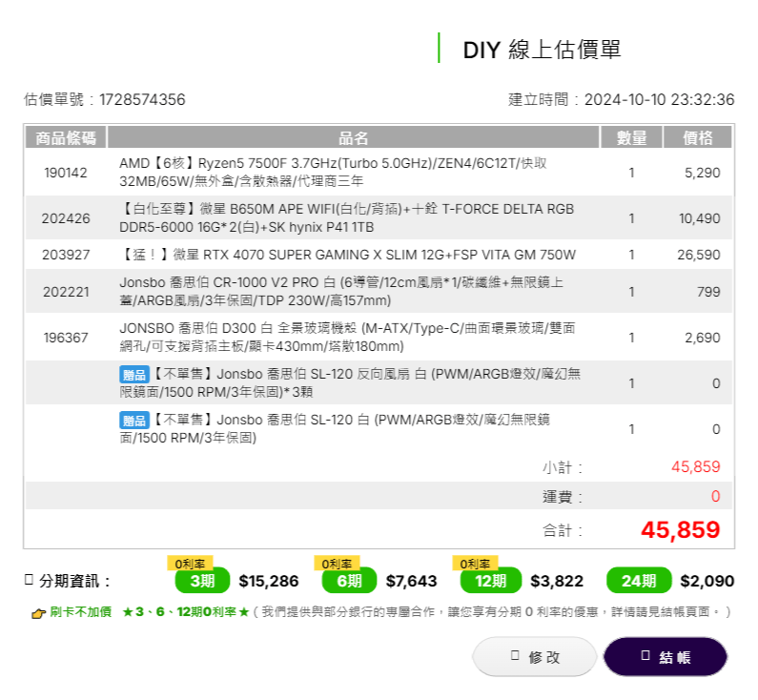The height and width of the screenshot is (700, 758).
Task: Open the 微星 RTX 4070 SUPER product row
Action: click(x=348, y=255)
